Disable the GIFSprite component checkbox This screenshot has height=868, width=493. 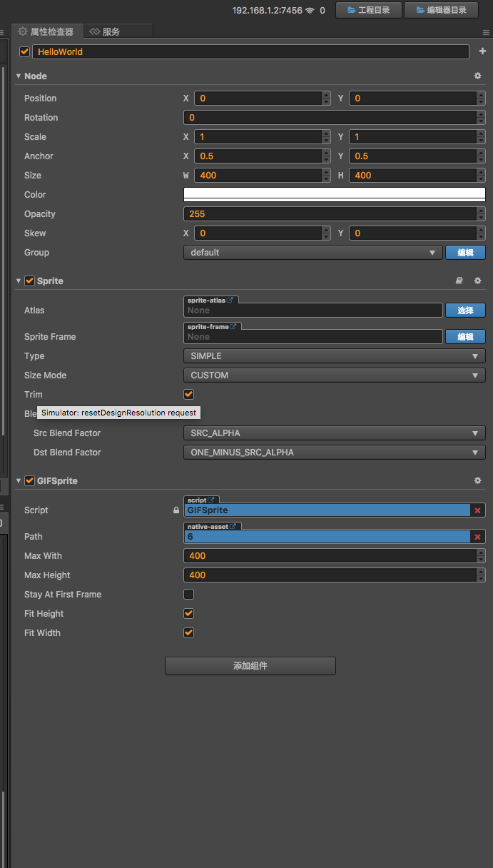click(29, 481)
